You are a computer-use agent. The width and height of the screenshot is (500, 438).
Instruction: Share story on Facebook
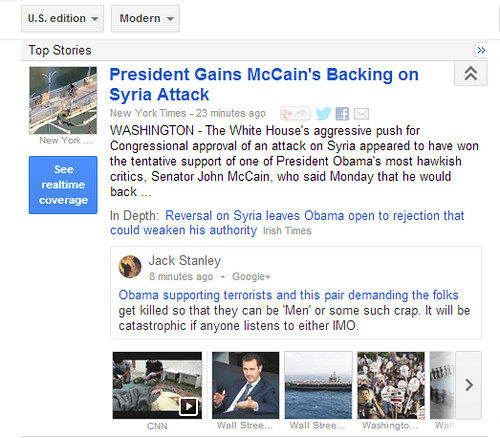[342, 114]
